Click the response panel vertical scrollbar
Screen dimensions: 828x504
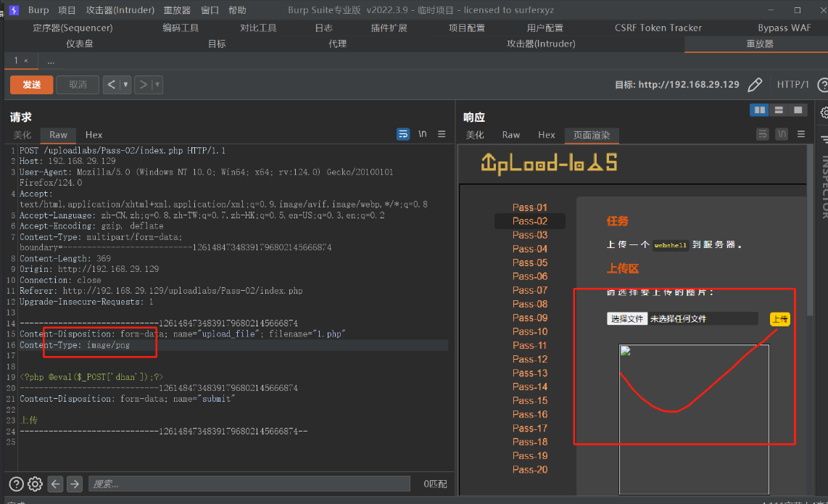[810, 230]
